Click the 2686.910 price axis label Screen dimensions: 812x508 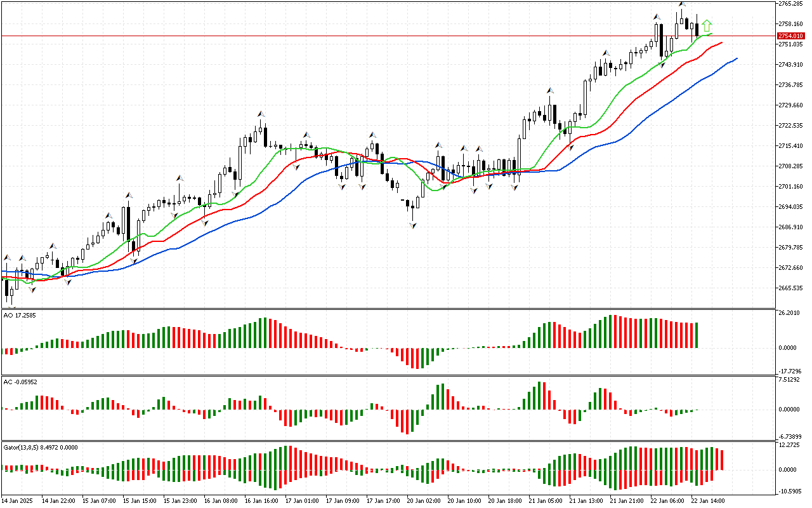click(790, 227)
